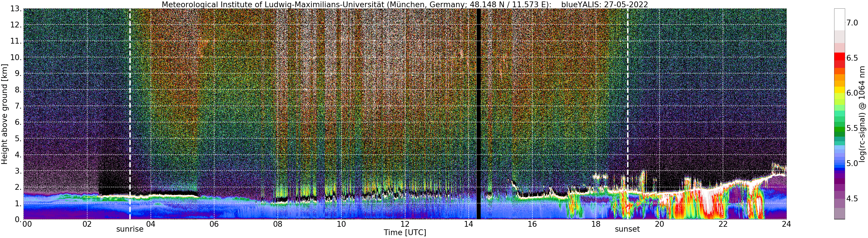Click the 'Height above ground [km]' axis label

(x=4, y=114)
